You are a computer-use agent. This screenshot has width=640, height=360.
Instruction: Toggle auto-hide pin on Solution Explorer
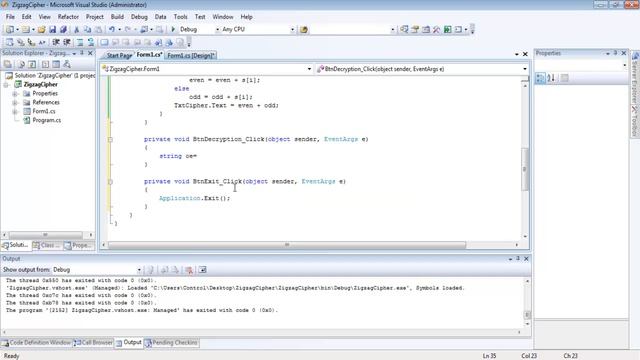click(82, 53)
